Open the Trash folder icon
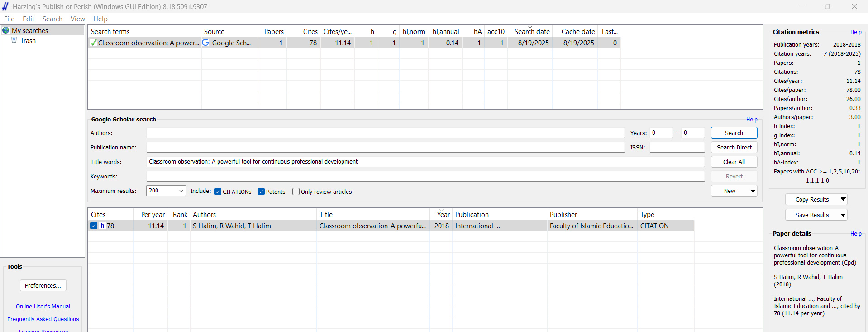The width and height of the screenshot is (868, 332). (14, 40)
